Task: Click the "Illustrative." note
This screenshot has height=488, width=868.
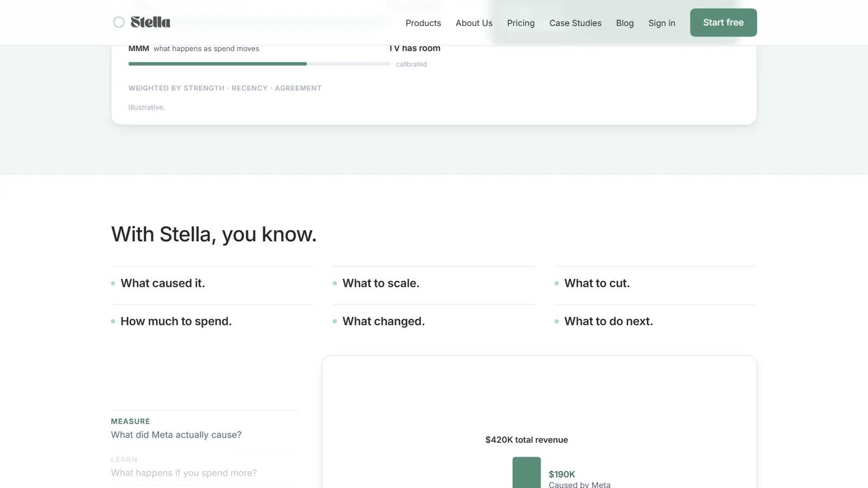Action: (146, 107)
